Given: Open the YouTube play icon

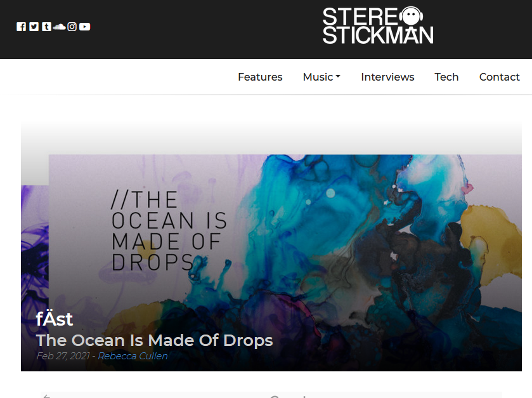Looking at the screenshot, I should click(85, 27).
